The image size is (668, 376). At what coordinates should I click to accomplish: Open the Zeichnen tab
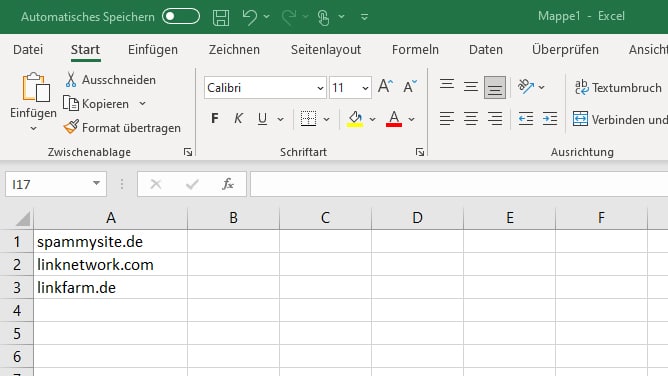234,49
